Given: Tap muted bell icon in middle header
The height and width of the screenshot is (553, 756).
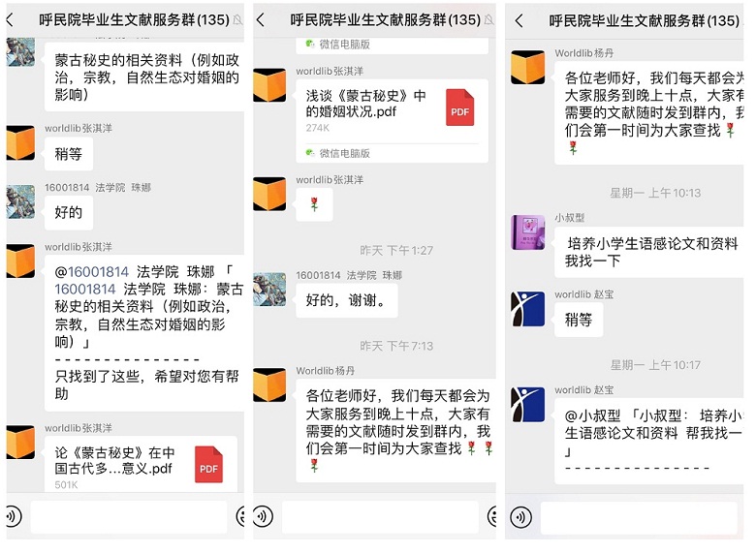Looking at the screenshot, I should click(488, 19).
